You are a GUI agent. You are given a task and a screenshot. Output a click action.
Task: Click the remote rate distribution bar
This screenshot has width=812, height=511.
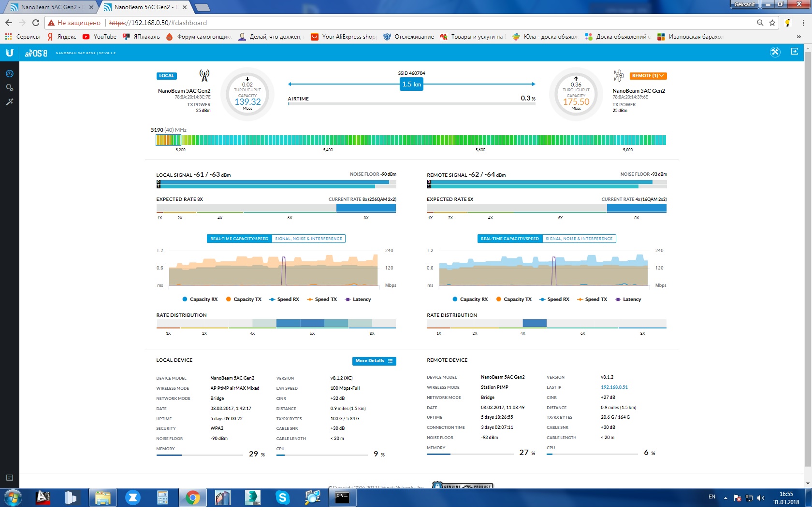[x=547, y=323]
